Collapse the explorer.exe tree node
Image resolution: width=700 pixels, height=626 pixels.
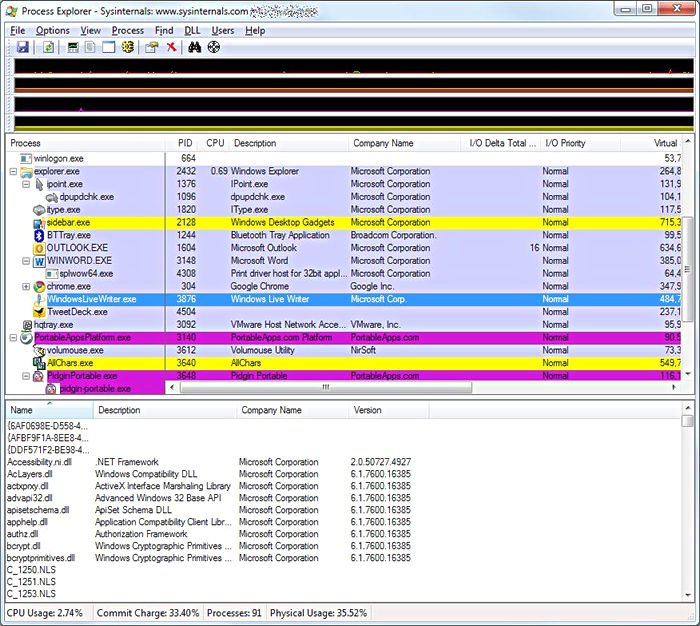click(x=13, y=171)
